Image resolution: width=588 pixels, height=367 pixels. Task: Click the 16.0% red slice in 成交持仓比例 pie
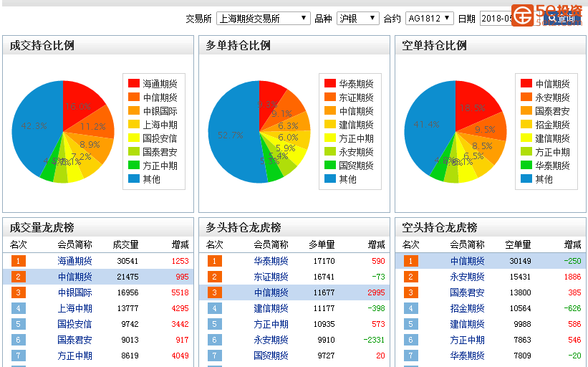78,107
